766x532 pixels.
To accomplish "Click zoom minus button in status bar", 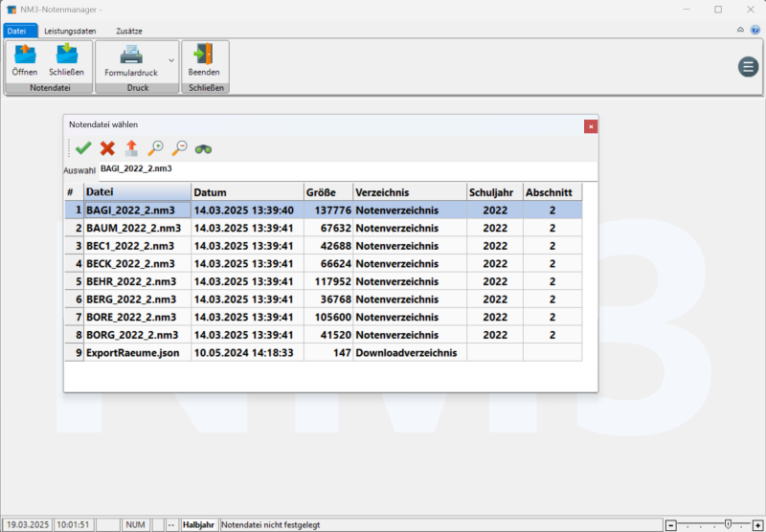I will [671, 525].
